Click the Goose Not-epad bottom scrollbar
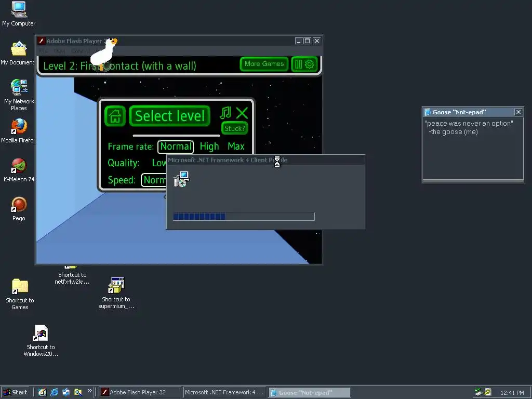The height and width of the screenshot is (399, 532). click(x=473, y=181)
